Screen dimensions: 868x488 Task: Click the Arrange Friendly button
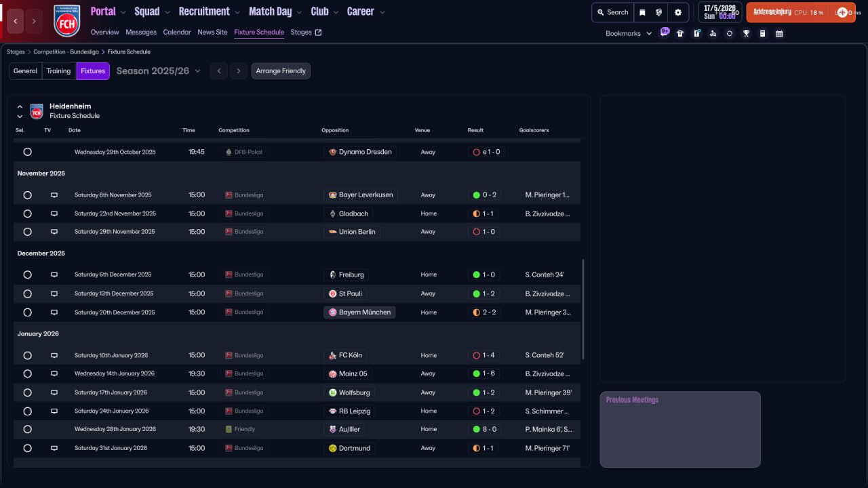[x=281, y=71]
